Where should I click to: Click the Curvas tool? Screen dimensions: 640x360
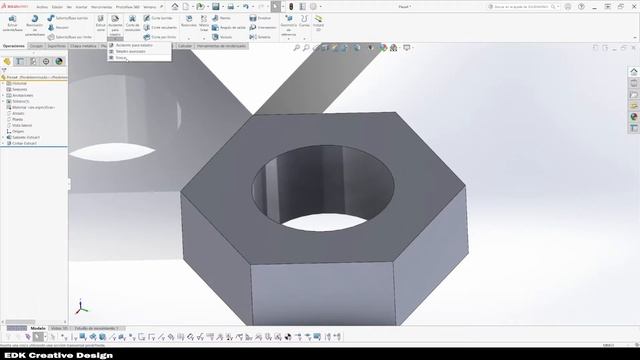(304, 21)
